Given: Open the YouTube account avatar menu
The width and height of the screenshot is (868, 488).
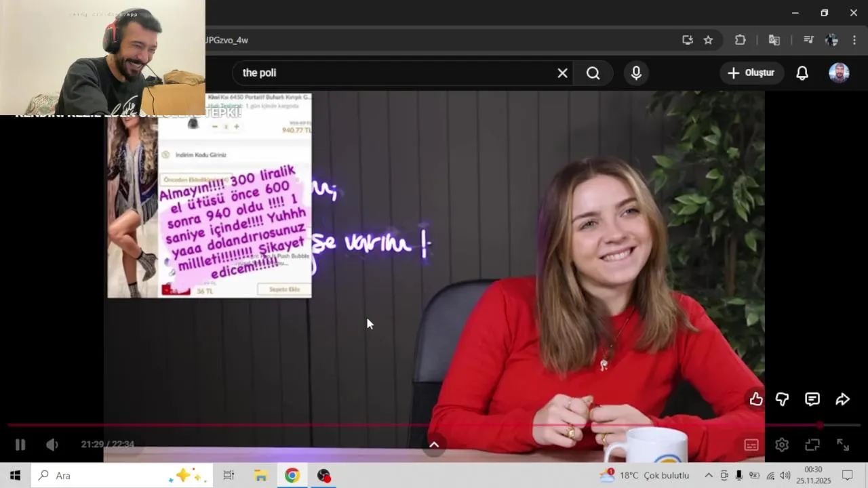Looking at the screenshot, I should point(839,73).
